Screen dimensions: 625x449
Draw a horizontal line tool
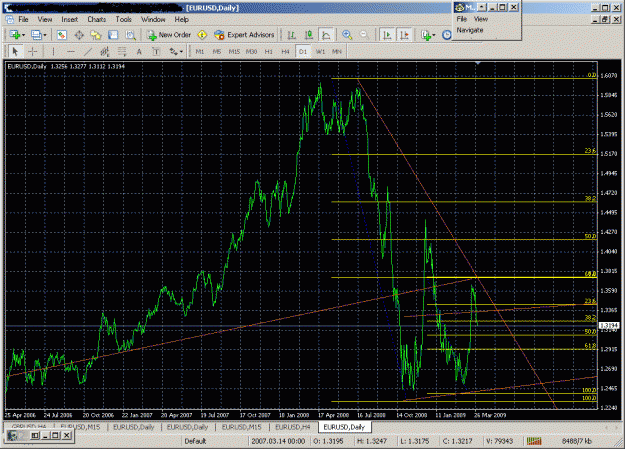(x=71, y=51)
